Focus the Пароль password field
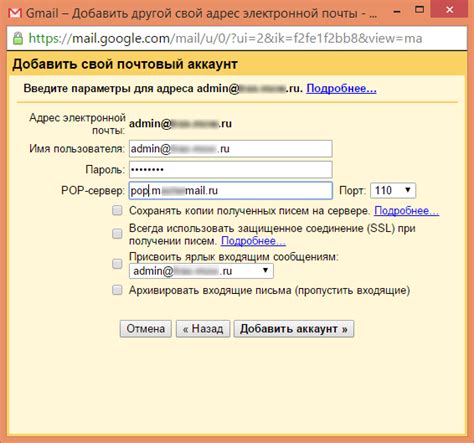Image resolution: width=474 pixels, height=443 pixels. coord(231,170)
